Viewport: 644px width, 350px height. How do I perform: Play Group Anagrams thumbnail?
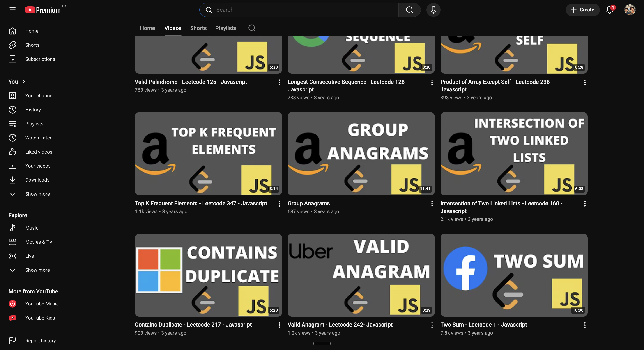[x=361, y=154]
